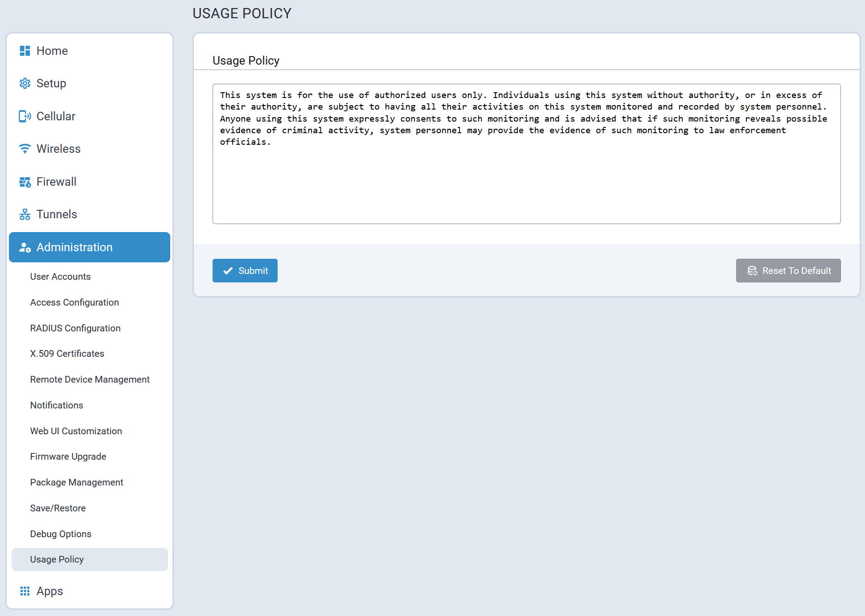
Task: Expand the Apps menu section
Action: (50, 591)
